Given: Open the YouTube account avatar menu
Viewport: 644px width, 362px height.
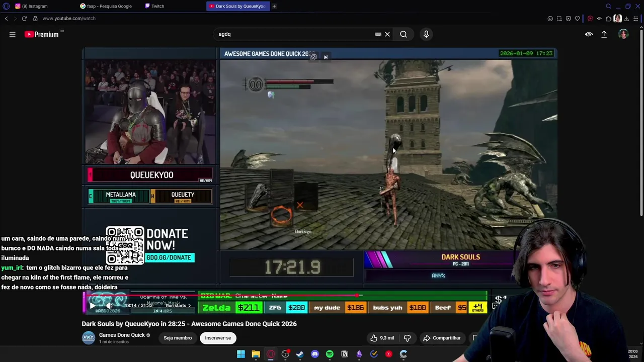Looking at the screenshot, I should pyautogui.click(x=623, y=34).
